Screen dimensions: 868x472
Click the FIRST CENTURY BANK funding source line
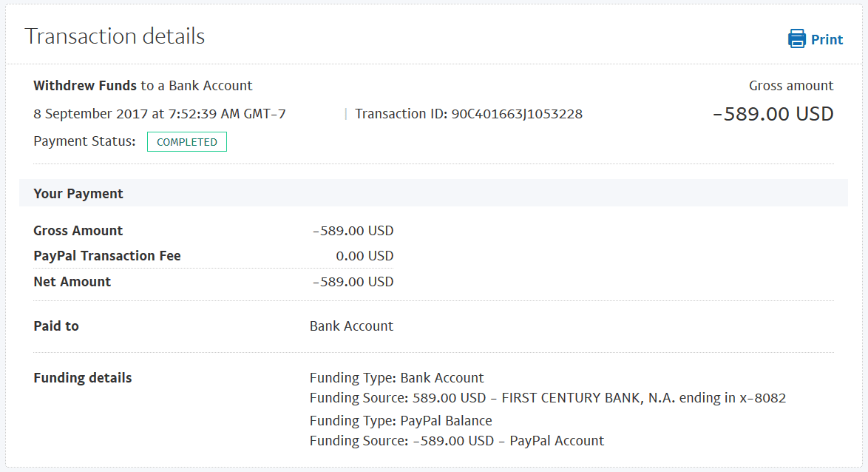click(x=547, y=398)
